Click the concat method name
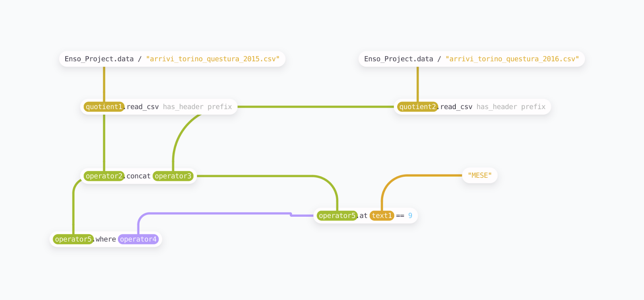Screen dimensions: 644x300 pyautogui.click(x=138, y=176)
